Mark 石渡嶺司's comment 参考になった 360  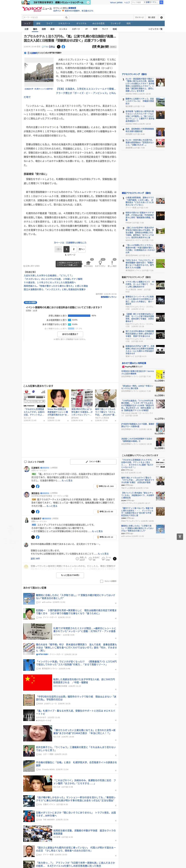point(105,486)
